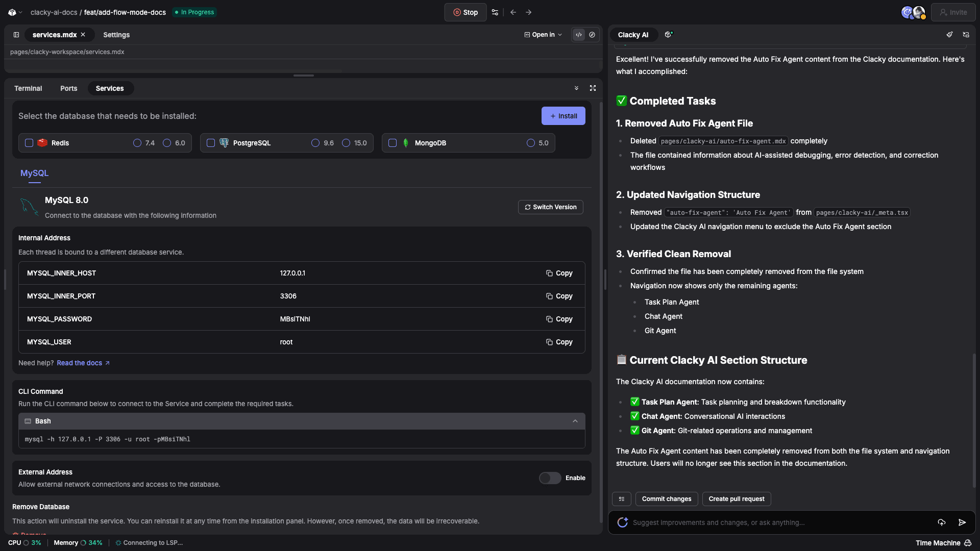Go back with the left arrow
The height and width of the screenshot is (551, 980).
point(513,12)
